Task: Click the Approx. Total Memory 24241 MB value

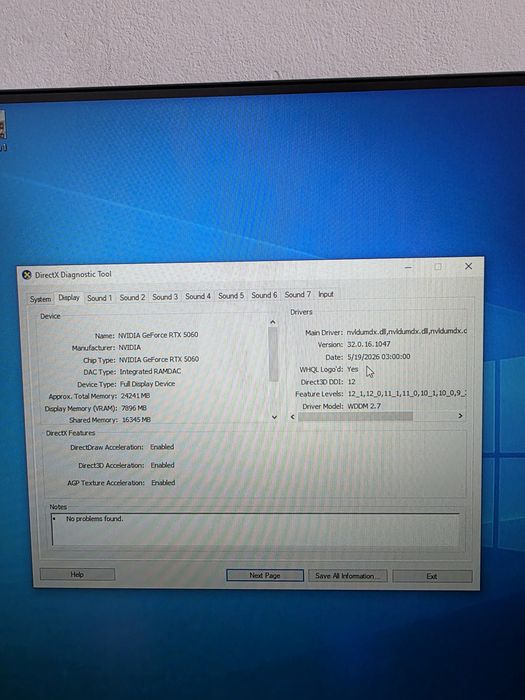Action: point(135,396)
